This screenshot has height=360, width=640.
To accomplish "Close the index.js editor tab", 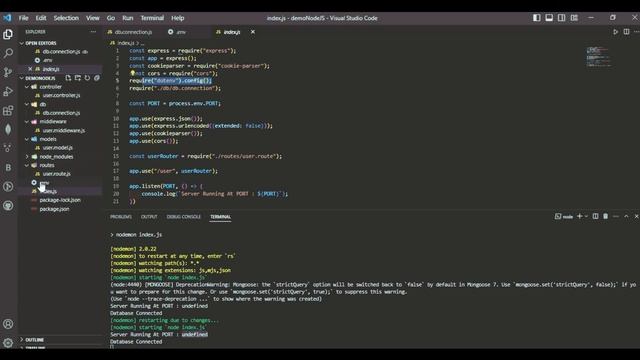I will pos(253,32).
